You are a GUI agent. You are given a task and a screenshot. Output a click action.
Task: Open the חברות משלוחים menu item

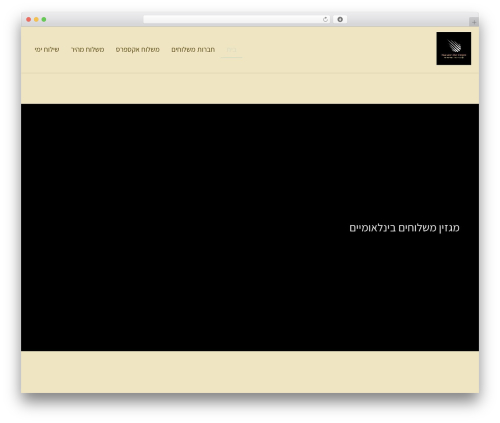193,50
